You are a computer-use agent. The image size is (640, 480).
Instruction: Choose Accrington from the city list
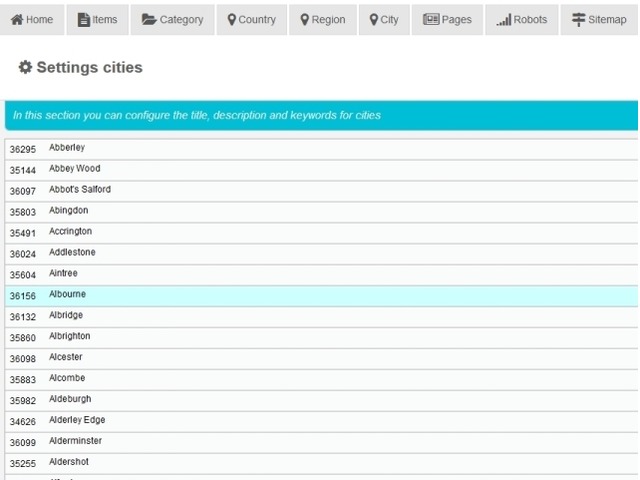(70, 232)
